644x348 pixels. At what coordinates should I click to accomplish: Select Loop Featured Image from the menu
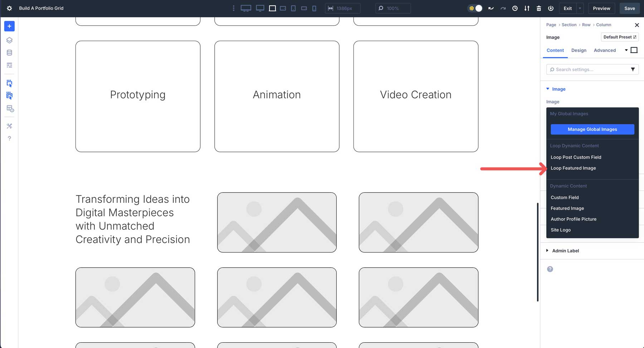point(573,168)
